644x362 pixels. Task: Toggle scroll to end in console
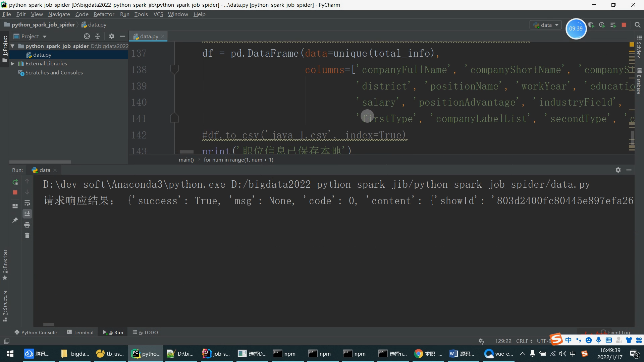point(27,214)
